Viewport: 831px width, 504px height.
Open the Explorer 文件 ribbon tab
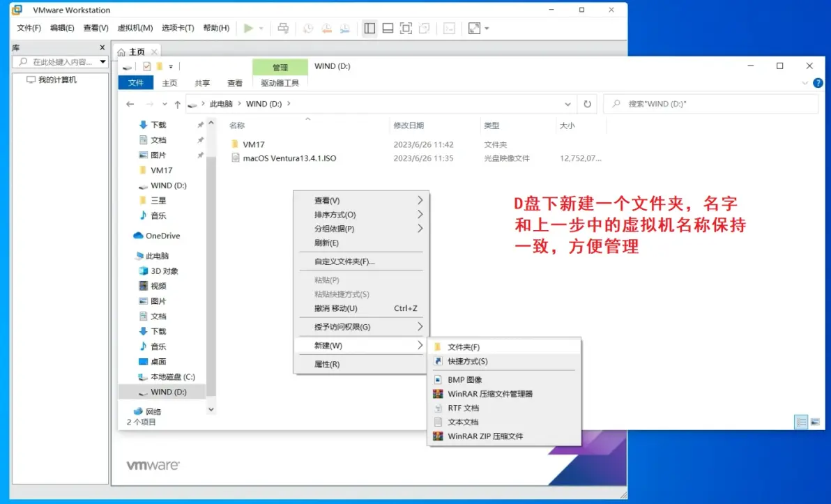pos(136,83)
